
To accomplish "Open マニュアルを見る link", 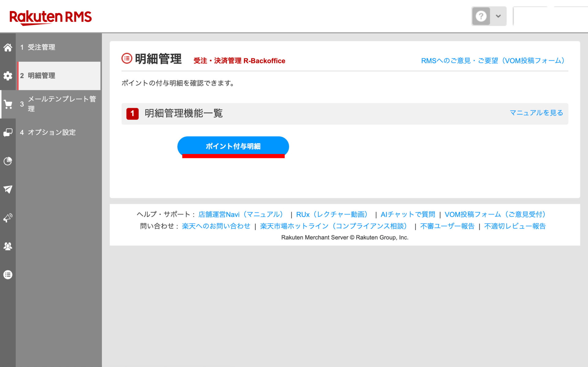I will tap(536, 113).
